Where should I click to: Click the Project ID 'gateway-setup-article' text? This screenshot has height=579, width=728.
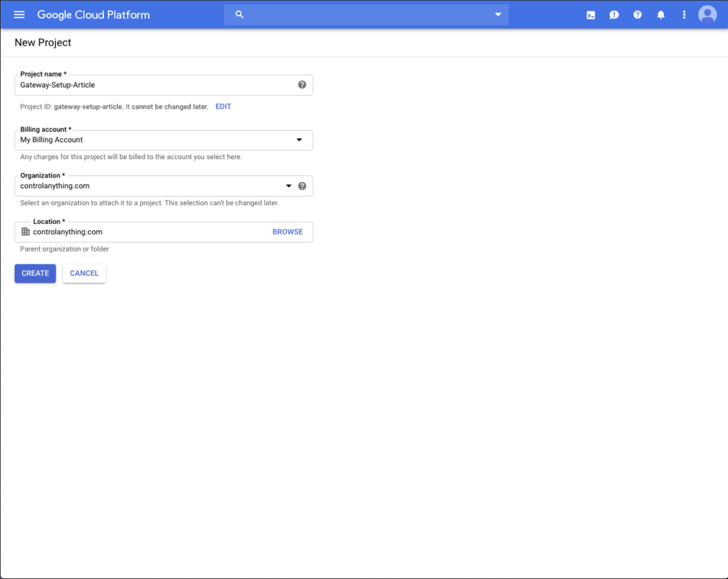[x=88, y=107]
